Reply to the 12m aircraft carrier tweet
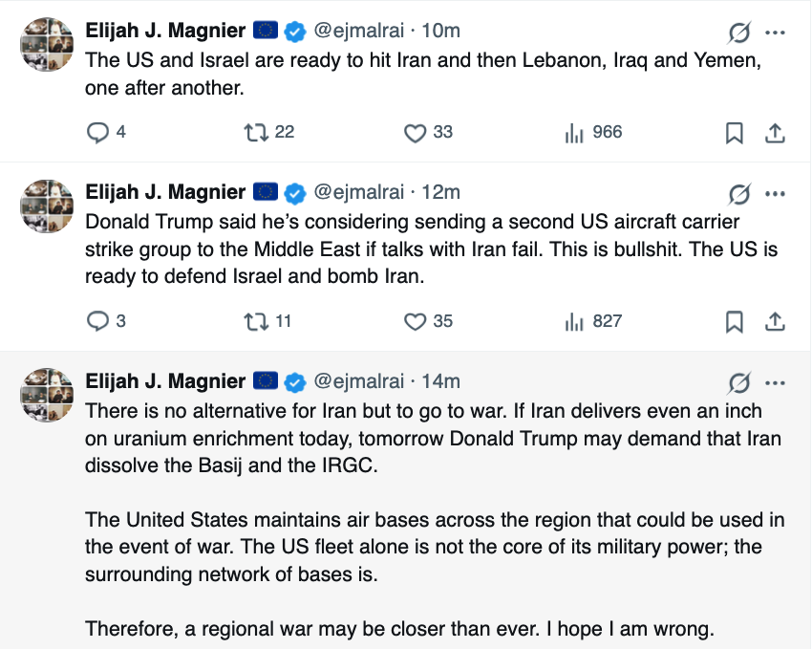 pos(98,321)
